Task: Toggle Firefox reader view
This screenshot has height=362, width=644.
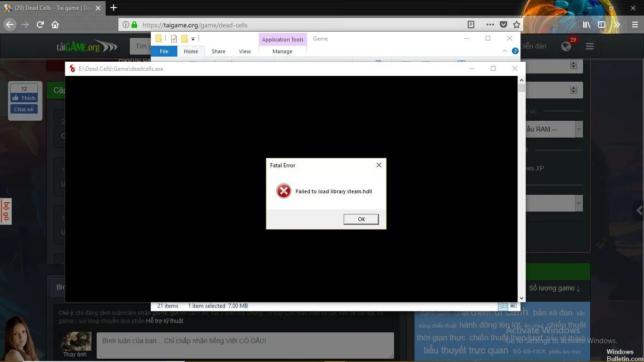Action: 471,25
